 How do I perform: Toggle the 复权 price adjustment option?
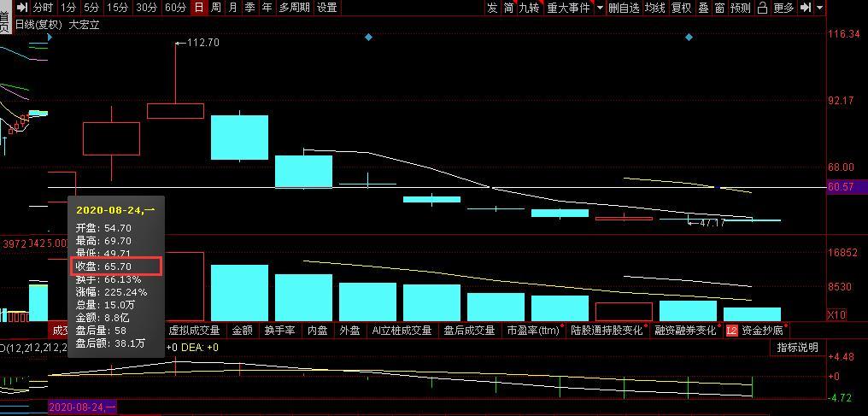click(682, 8)
